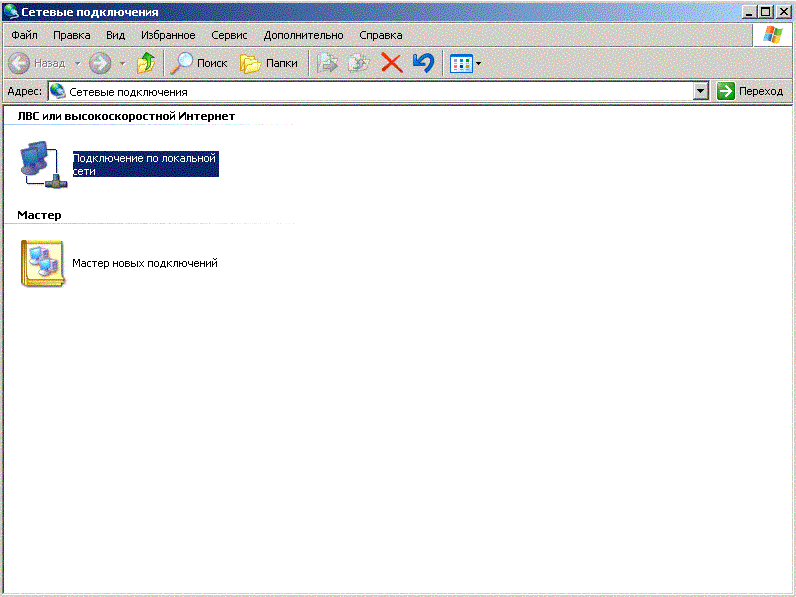Open the Справка menu
The image size is (796, 597).
[x=381, y=35]
